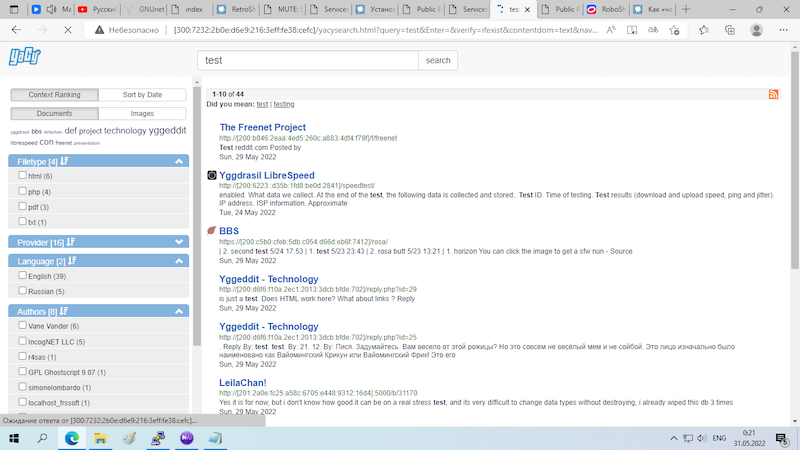The image size is (800, 450).
Task: Tick the Vane Vander author checkbox
Action: pyautogui.click(x=23, y=326)
